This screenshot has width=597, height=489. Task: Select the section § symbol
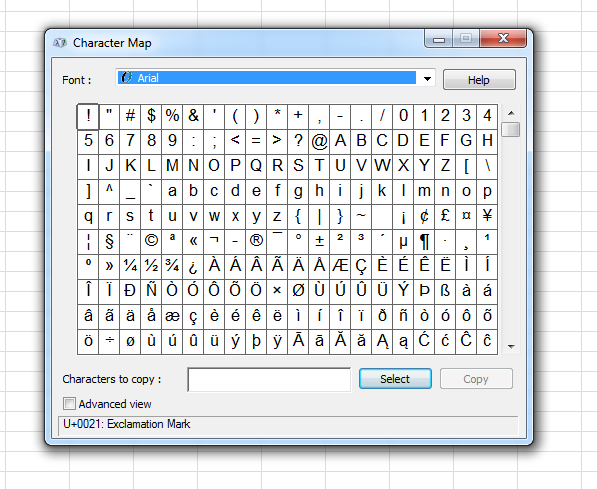[x=109, y=241]
